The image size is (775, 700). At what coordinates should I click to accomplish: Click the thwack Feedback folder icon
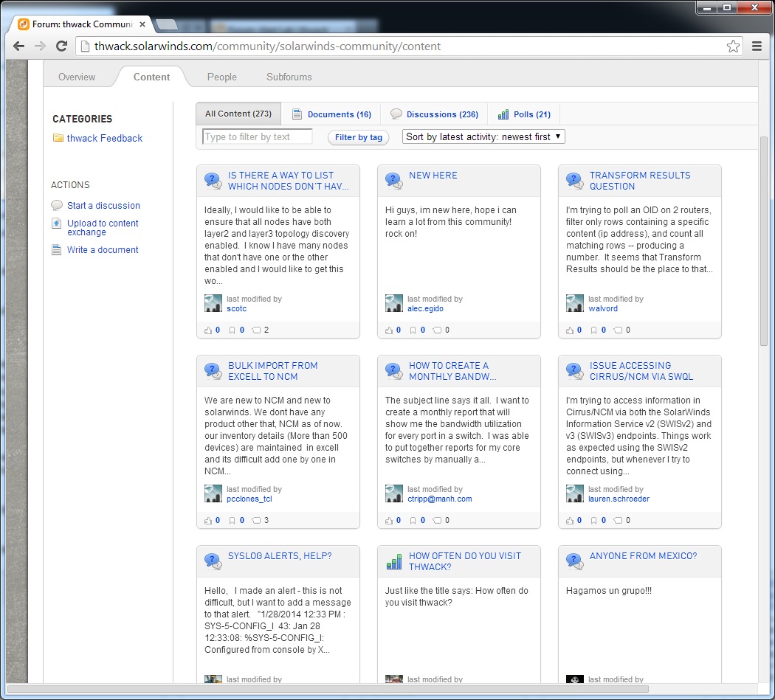click(58, 138)
